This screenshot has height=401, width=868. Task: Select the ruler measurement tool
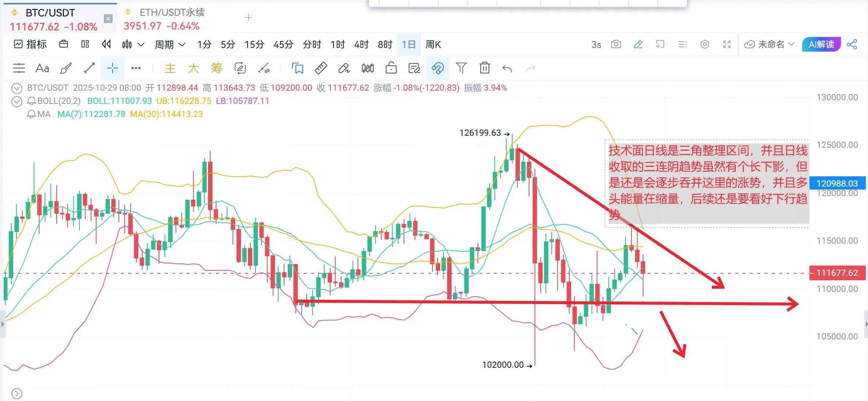pos(321,68)
